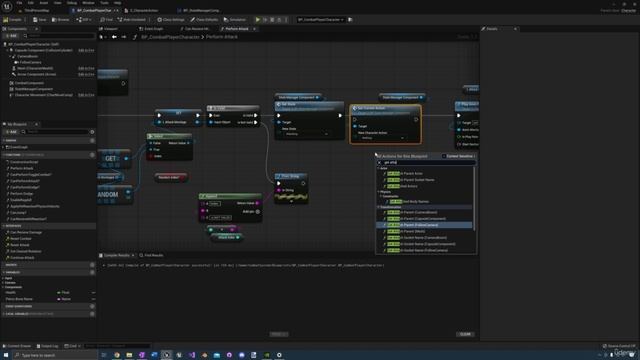Open the Window menu

88,3
